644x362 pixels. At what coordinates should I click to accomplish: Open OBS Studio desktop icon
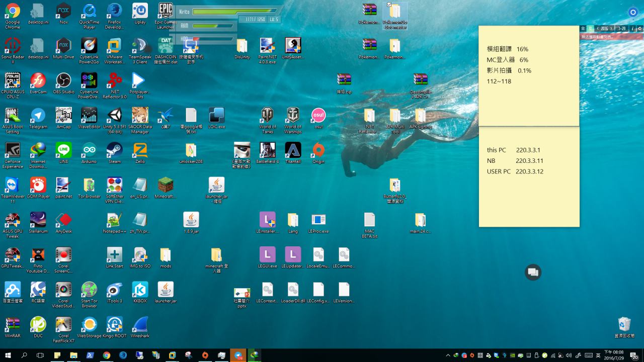pos(63,80)
